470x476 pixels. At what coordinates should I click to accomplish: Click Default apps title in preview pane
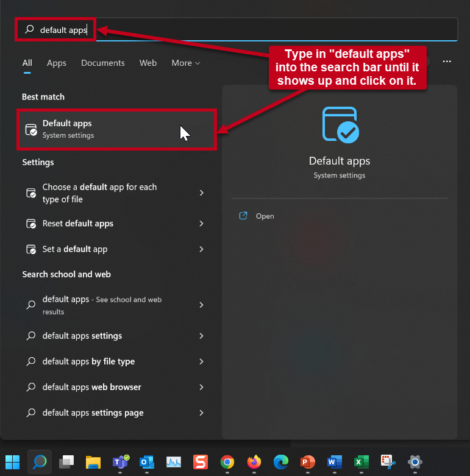pyautogui.click(x=340, y=161)
